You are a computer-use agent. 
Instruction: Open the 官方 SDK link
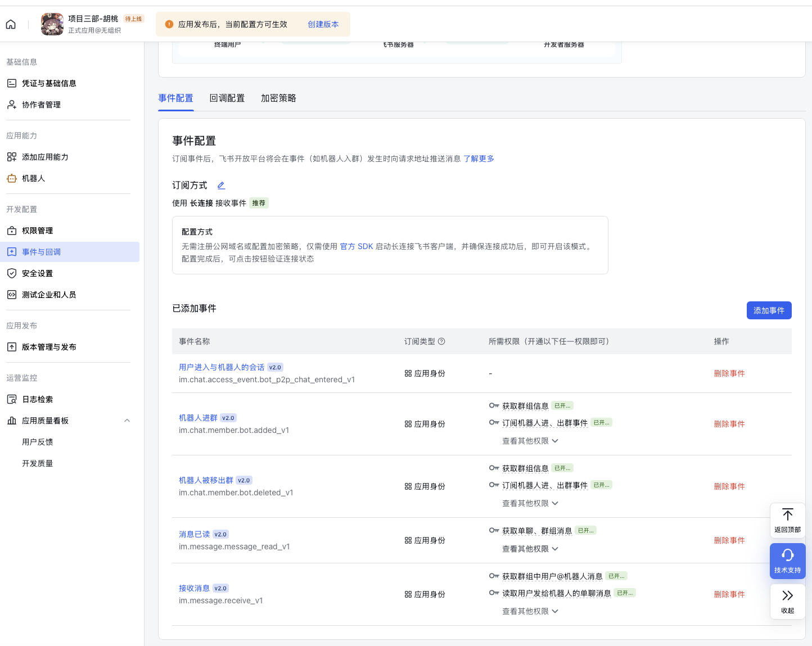tap(357, 246)
